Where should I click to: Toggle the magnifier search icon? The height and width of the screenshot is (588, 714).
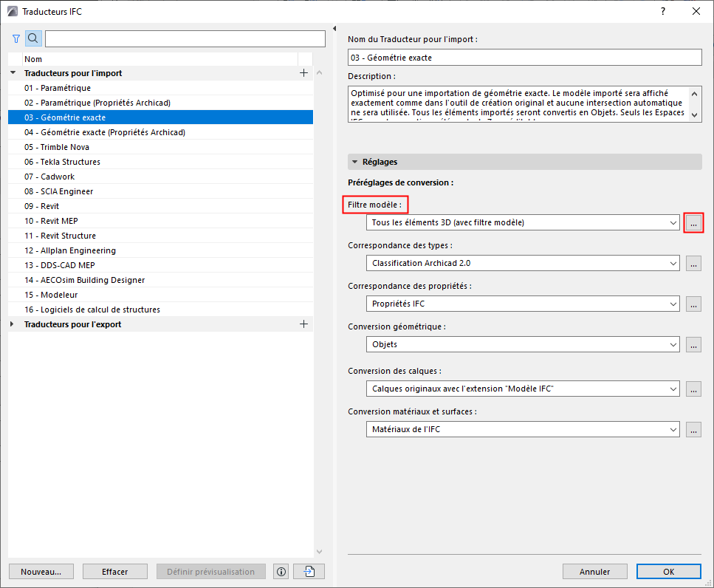(x=33, y=38)
